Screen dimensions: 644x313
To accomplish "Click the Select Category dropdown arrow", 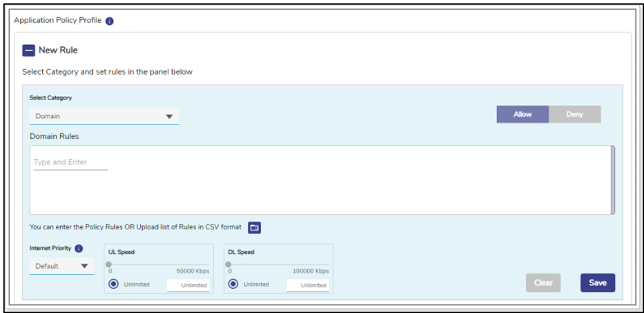I will (169, 117).
